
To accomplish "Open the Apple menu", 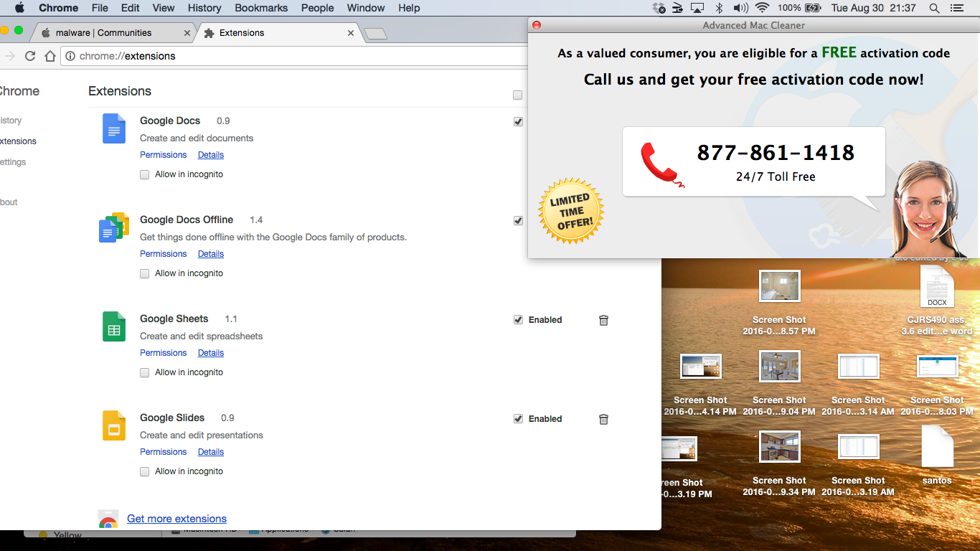I will point(19,8).
